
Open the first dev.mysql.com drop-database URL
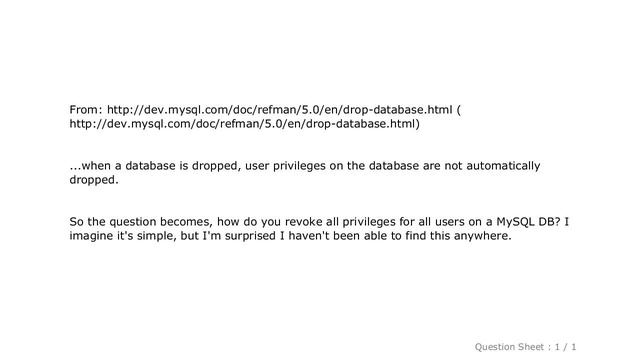(280, 110)
